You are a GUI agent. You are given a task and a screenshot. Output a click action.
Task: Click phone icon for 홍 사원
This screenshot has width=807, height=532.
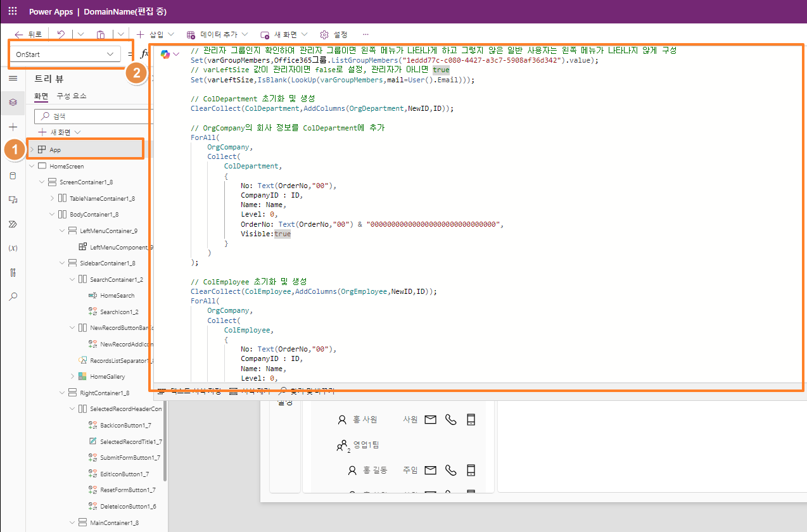coord(450,419)
